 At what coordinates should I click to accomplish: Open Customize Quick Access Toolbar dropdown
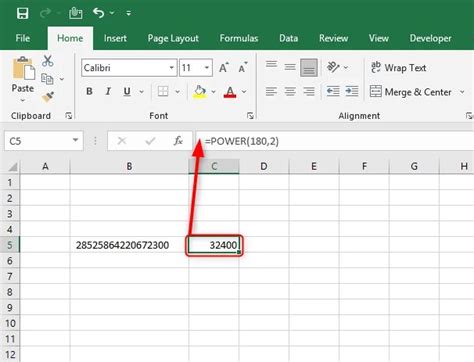[129, 13]
